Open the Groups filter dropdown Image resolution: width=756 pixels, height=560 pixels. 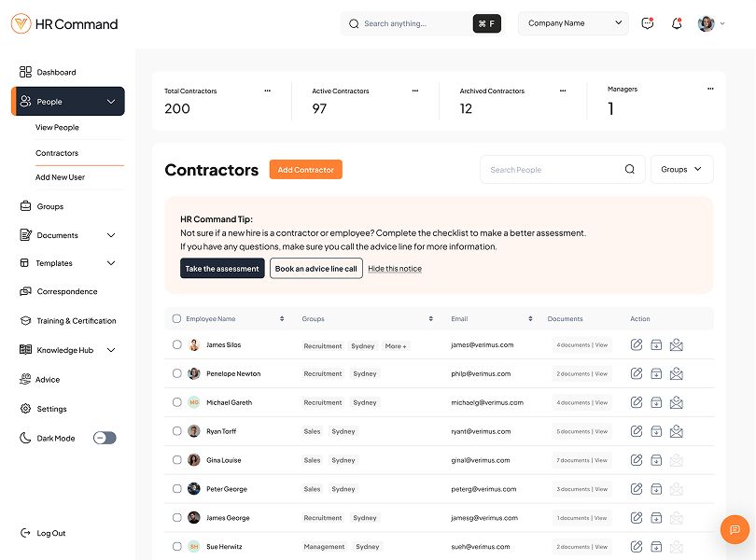point(681,170)
